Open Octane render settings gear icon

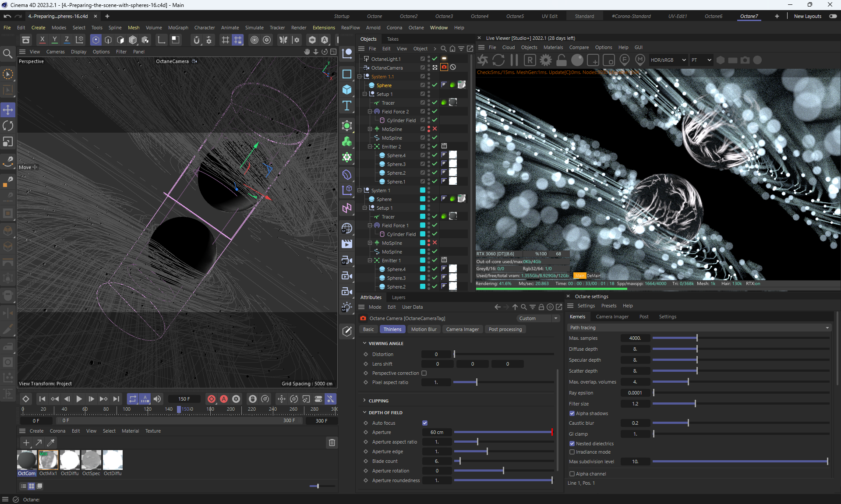(546, 60)
